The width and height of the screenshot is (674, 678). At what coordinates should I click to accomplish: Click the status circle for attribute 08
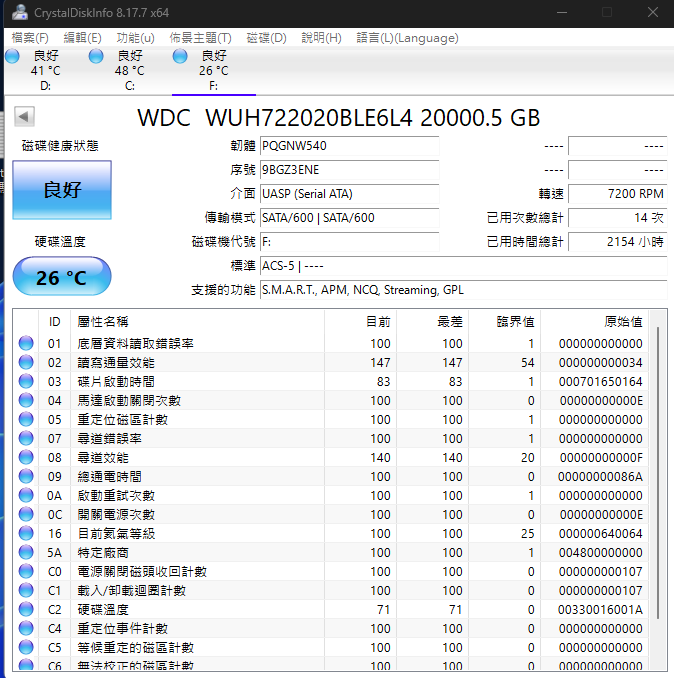point(26,457)
